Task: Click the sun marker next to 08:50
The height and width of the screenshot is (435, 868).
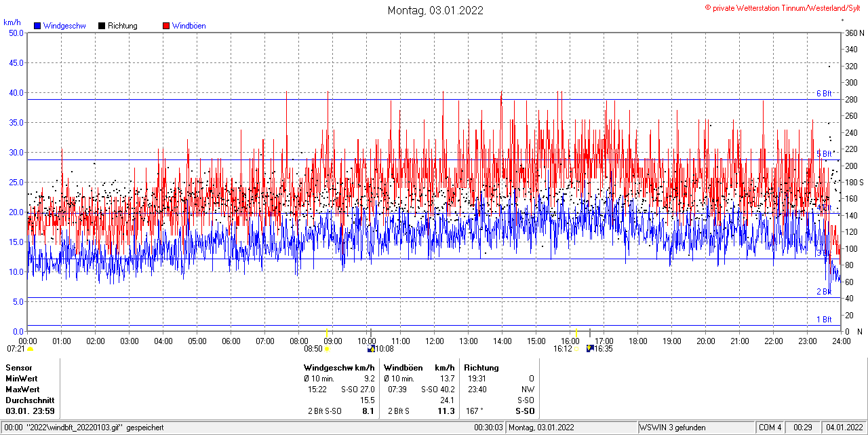Action: click(328, 349)
